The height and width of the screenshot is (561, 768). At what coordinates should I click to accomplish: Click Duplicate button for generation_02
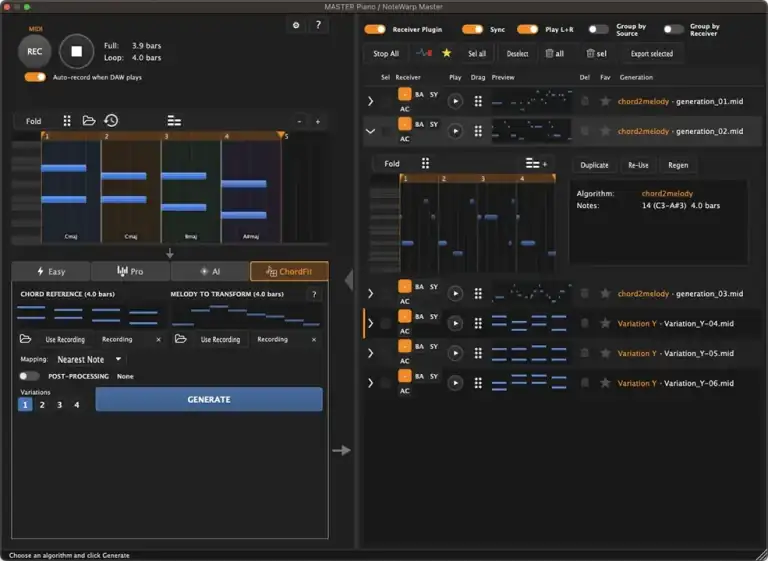click(x=594, y=165)
